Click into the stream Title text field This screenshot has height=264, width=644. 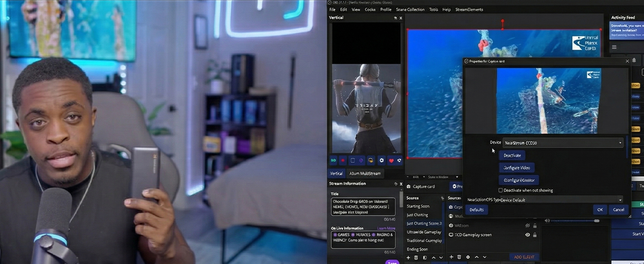(363, 206)
